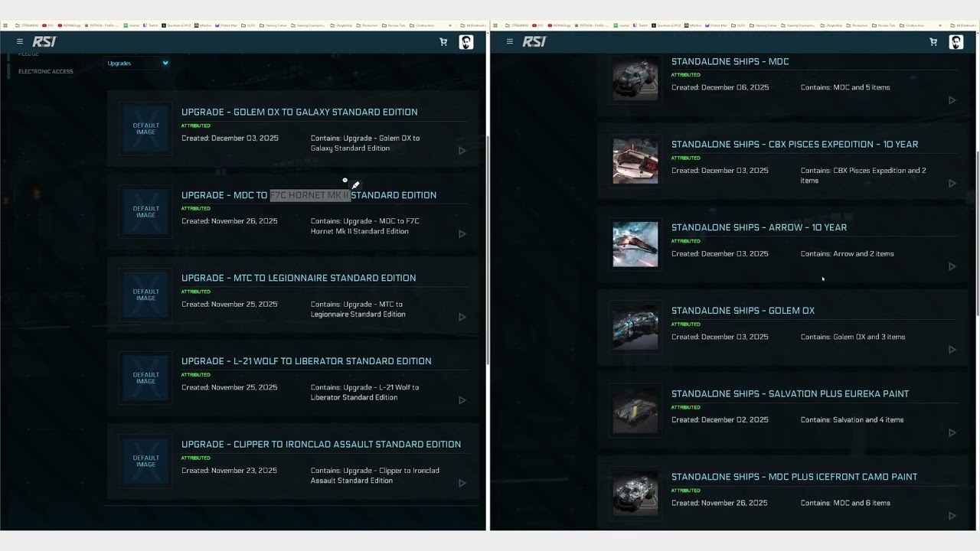980x551 pixels.
Task: Open the hamburger menu in right window
Action: click(x=510, y=42)
